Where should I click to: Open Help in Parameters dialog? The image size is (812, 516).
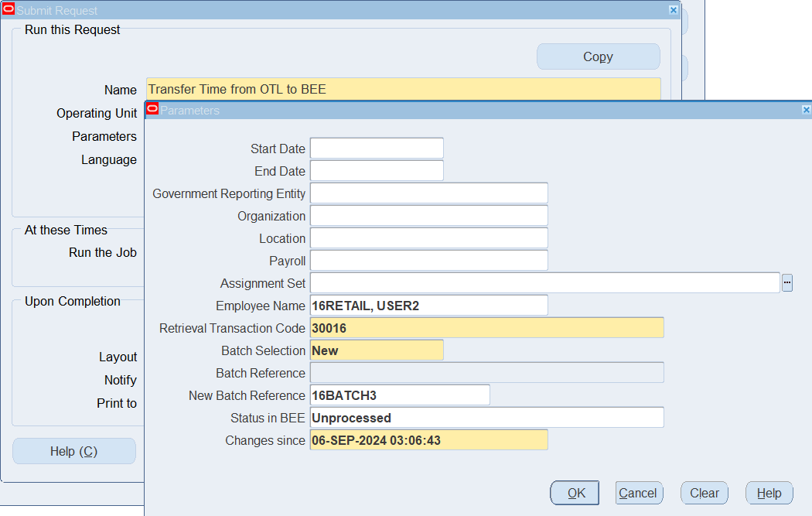(769, 493)
